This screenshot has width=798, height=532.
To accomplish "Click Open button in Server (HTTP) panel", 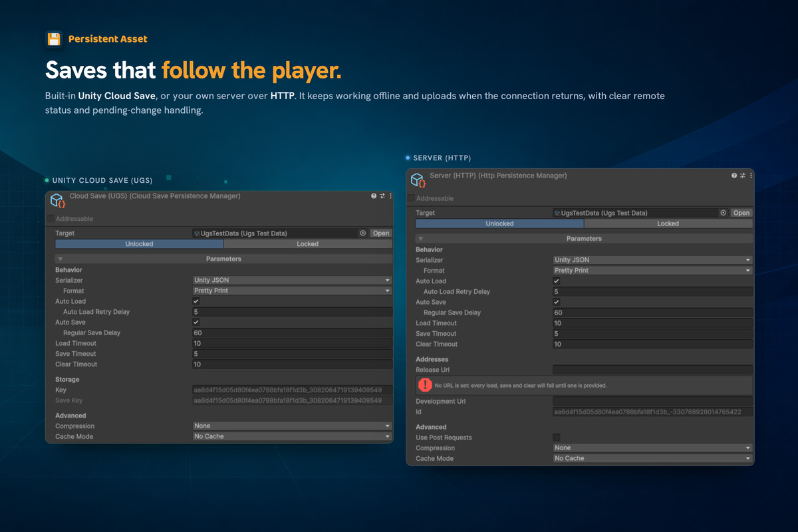I will [741, 213].
